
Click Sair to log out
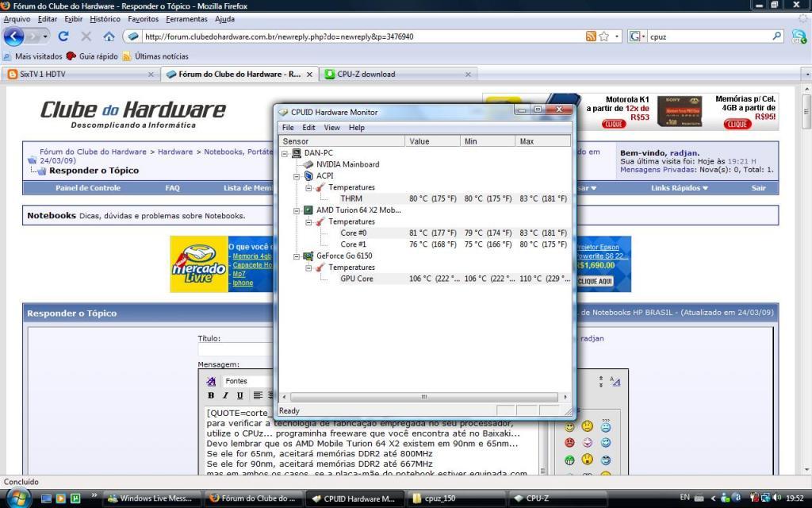[759, 188]
